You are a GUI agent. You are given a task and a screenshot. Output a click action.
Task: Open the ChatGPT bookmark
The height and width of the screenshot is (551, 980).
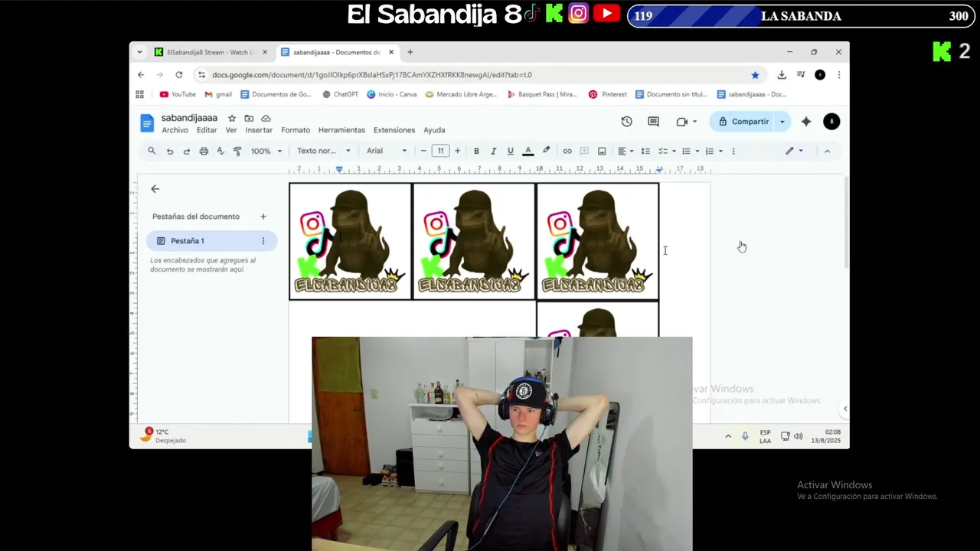pos(340,94)
